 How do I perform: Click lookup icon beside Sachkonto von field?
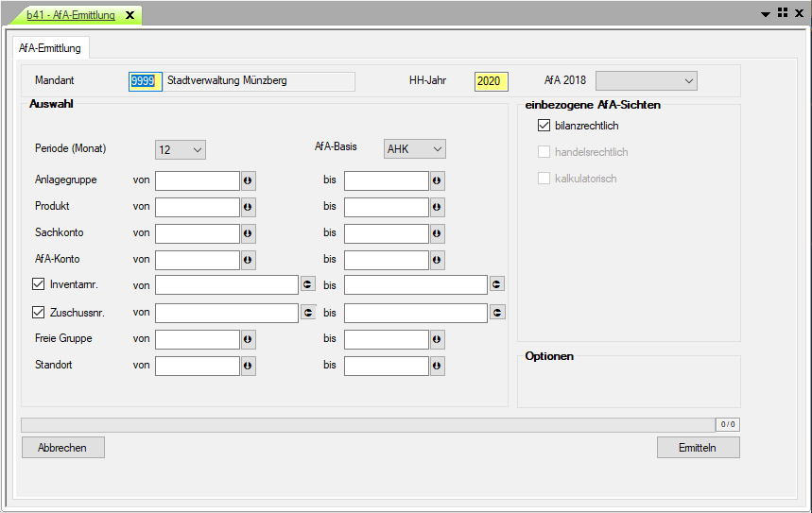pos(248,233)
